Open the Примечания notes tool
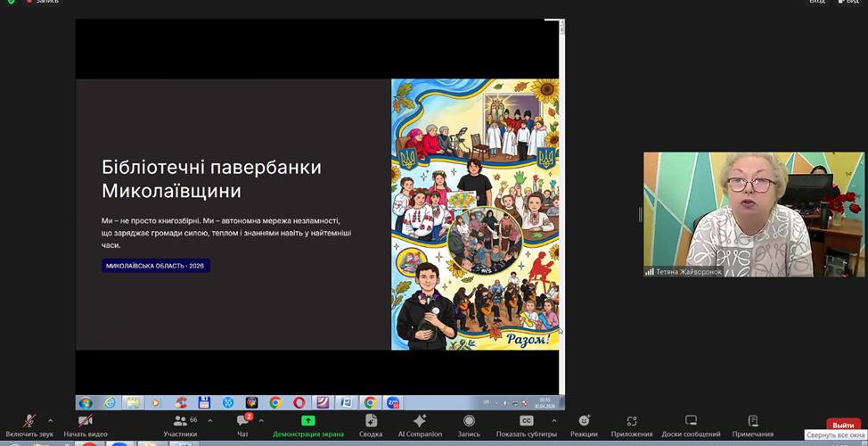Image resolution: width=868 pixels, height=446 pixels. pyautogui.click(x=753, y=426)
